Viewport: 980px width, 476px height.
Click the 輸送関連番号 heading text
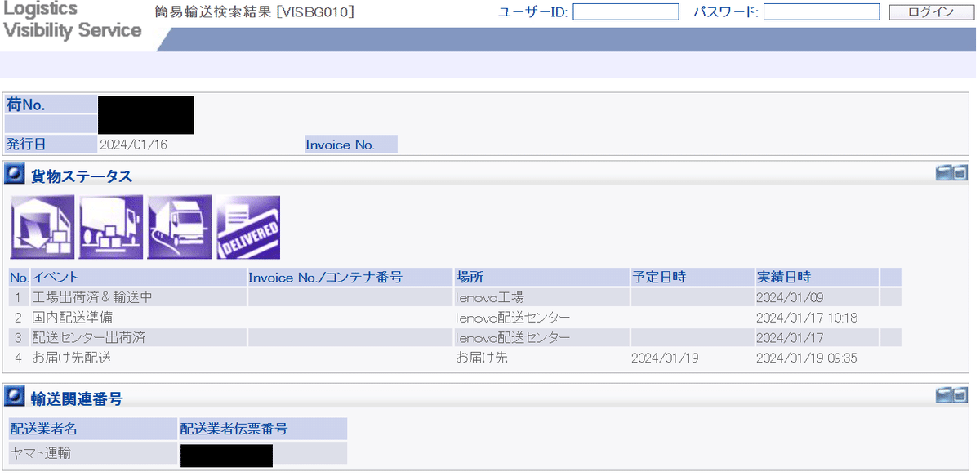click(77, 398)
